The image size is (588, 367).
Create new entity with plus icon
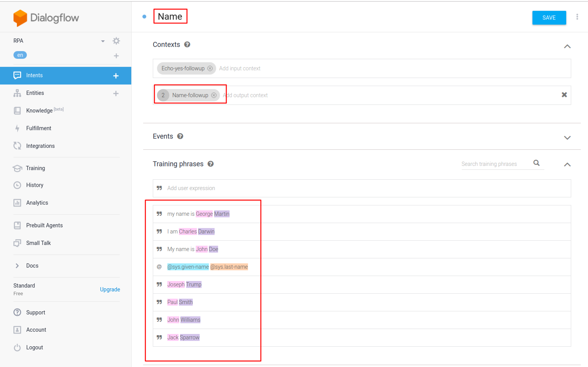pos(116,93)
